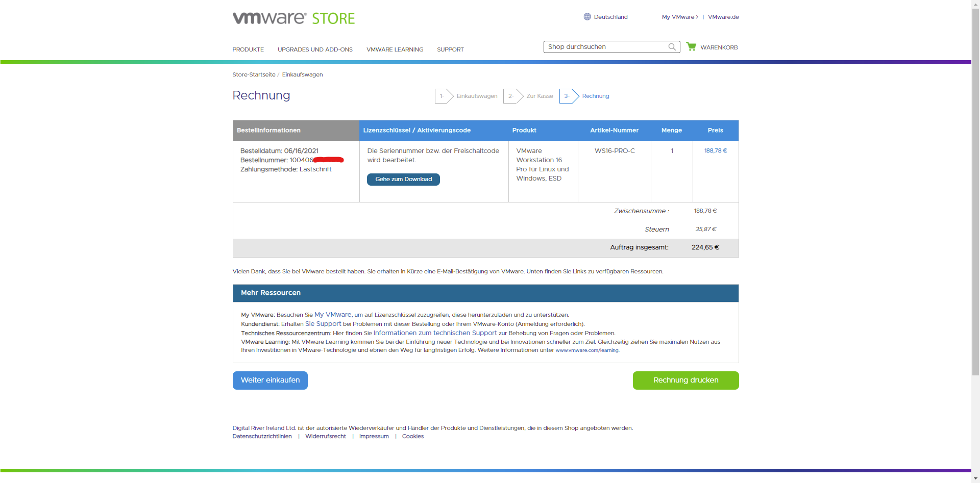This screenshot has width=980, height=483.
Task: Click the product name VMware Workstation 16 Pro
Action: pos(543,164)
